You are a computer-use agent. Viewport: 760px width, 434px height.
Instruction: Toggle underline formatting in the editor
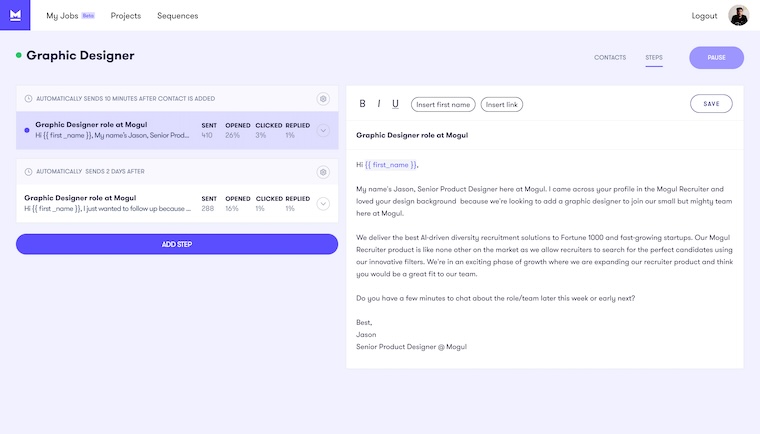[395, 104]
